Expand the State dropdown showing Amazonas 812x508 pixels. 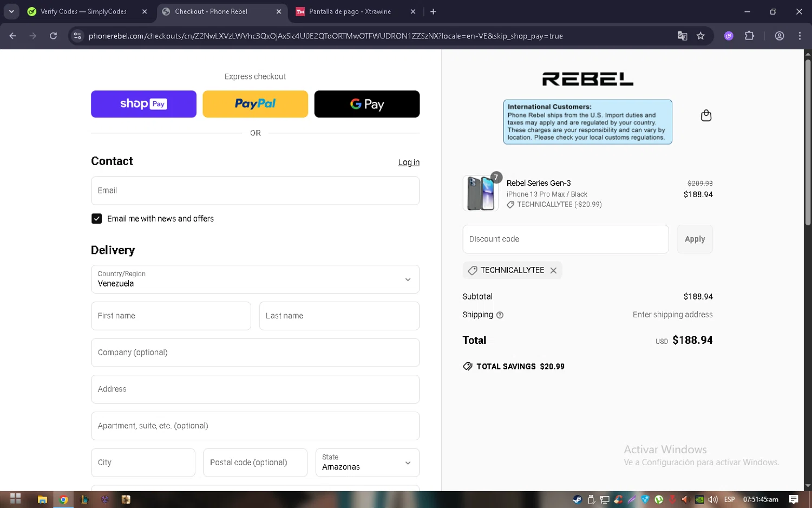click(367, 463)
